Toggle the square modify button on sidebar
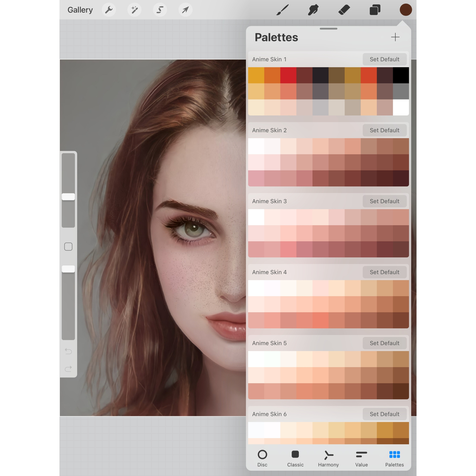Image resolution: width=476 pixels, height=476 pixels. (x=68, y=246)
